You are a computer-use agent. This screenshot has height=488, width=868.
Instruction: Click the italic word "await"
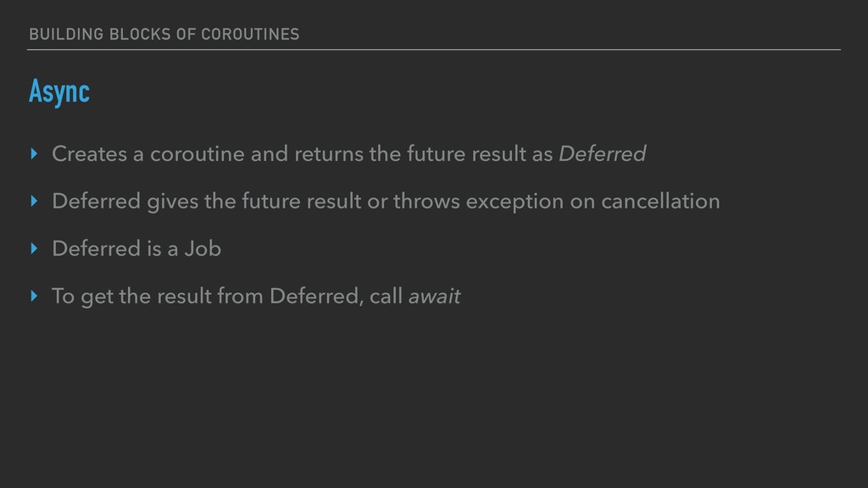tap(434, 297)
